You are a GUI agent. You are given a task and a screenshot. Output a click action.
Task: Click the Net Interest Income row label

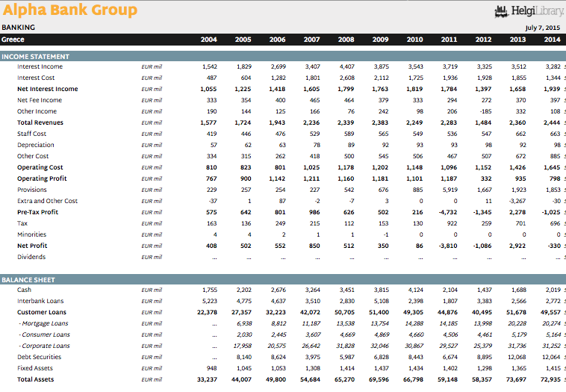[x=47, y=89]
